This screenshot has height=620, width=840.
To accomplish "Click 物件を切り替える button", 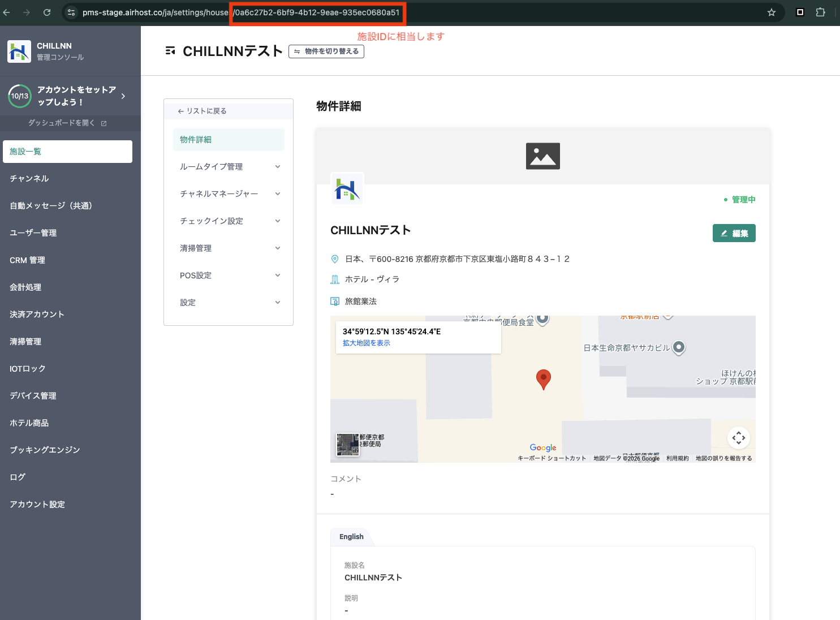I will point(326,51).
